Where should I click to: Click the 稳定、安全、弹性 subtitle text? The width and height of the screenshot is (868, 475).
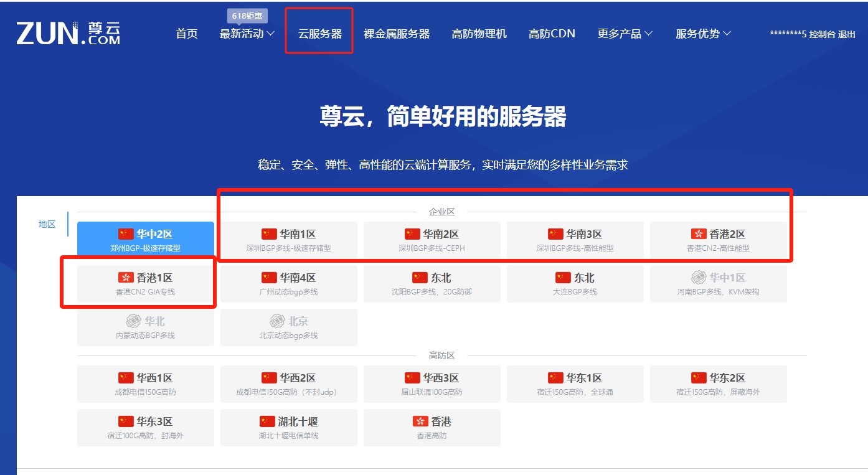443,165
